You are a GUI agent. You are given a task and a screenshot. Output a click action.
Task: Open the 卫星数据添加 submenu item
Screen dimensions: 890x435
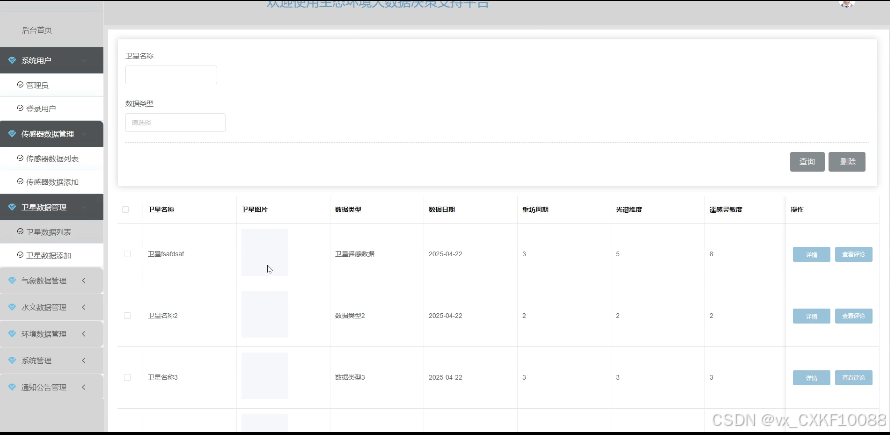click(52, 255)
